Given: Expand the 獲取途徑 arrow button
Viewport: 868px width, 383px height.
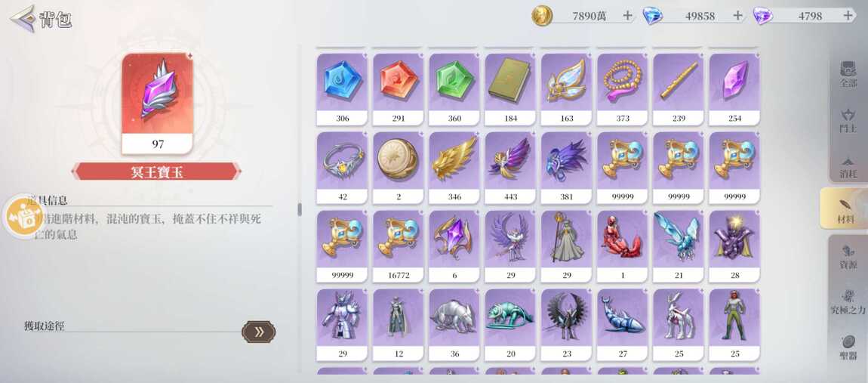Looking at the screenshot, I should (x=259, y=332).
